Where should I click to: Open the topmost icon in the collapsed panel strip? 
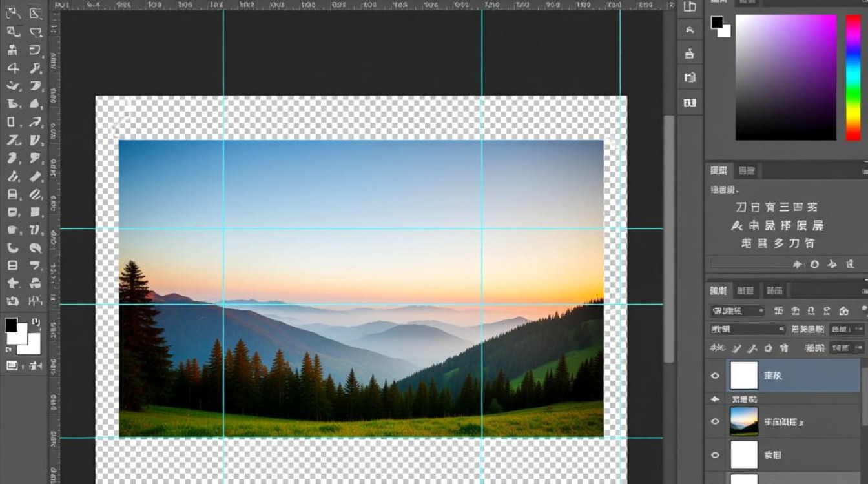tap(690, 7)
